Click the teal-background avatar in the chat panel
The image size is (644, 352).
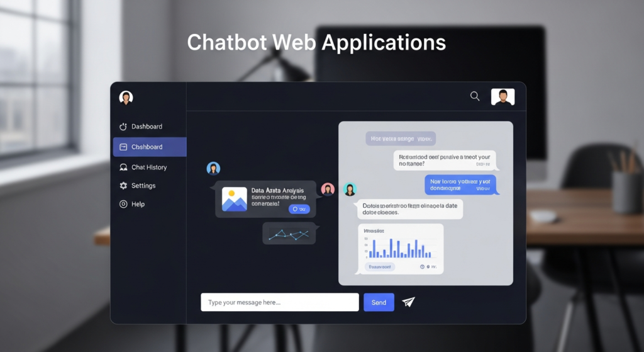coord(350,190)
